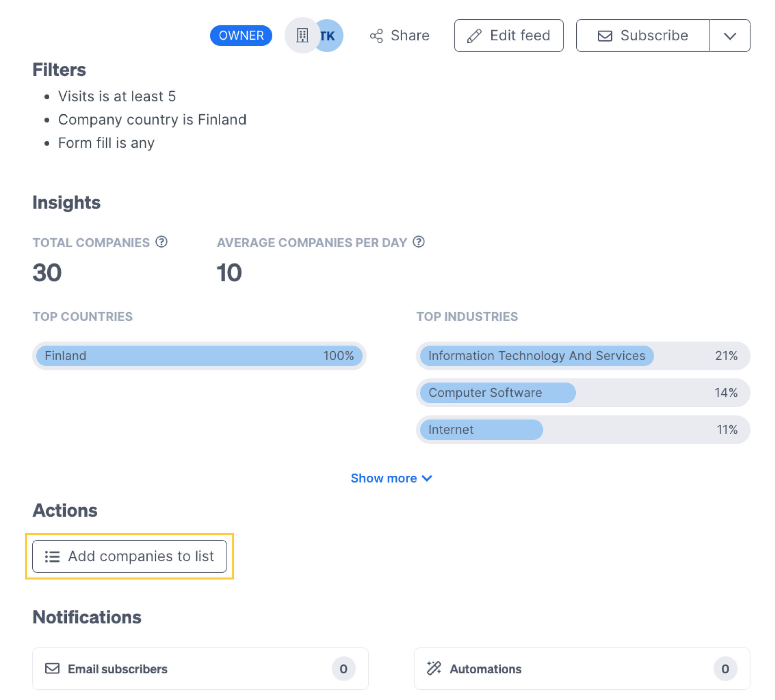
Task: Click the Finland 100% progress bar
Action: (x=198, y=356)
